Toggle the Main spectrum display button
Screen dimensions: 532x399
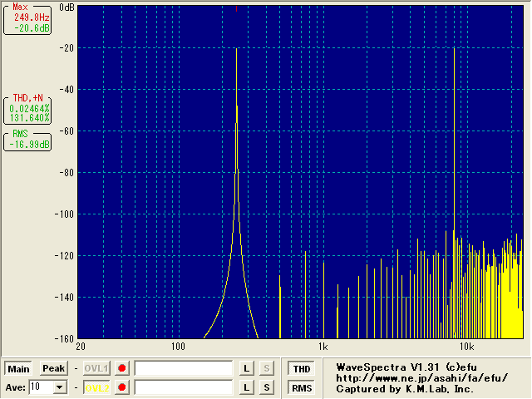18,368
